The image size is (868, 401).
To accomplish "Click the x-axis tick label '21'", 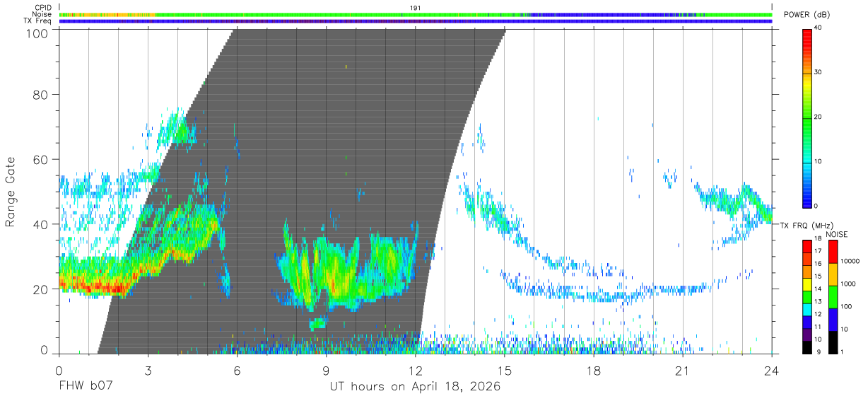I will (683, 371).
